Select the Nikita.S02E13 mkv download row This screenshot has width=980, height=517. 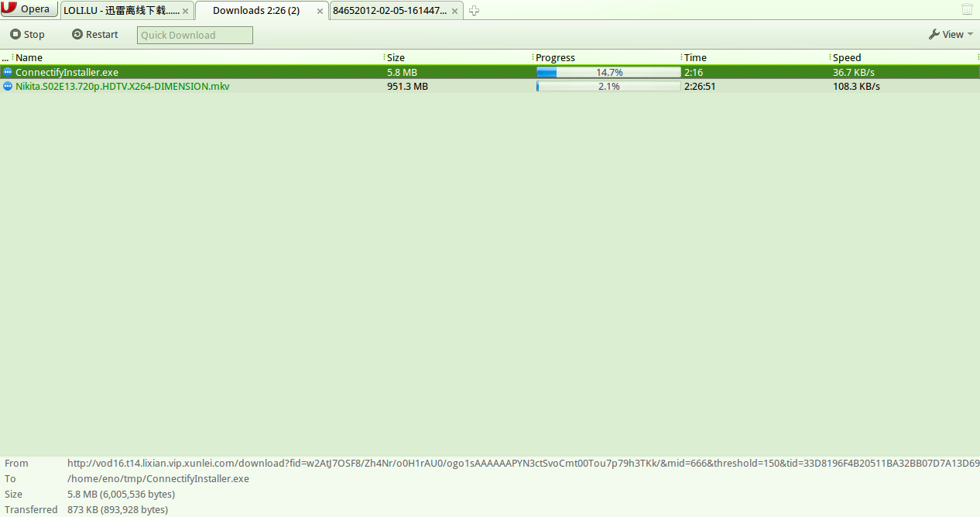click(490, 86)
